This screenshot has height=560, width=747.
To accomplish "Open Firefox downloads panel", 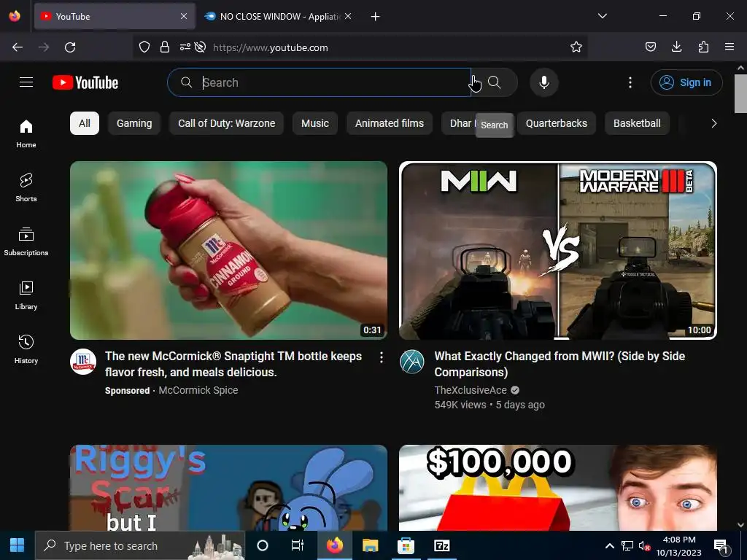I will pyautogui.click(x=676, y=47).
